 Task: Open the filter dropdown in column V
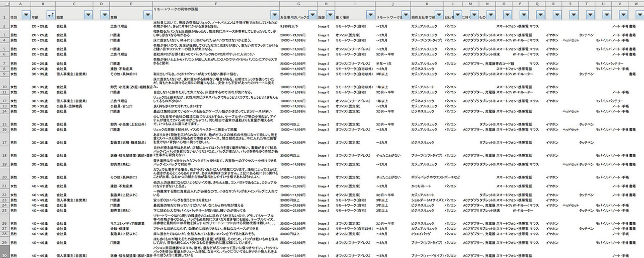point(624,15)
